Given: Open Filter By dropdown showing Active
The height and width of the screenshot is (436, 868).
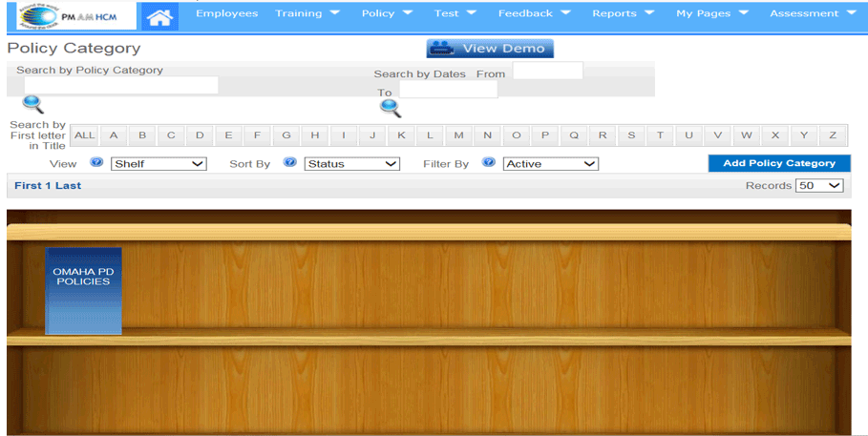Looking at the screenshot, I should click(x=550, y=164).
